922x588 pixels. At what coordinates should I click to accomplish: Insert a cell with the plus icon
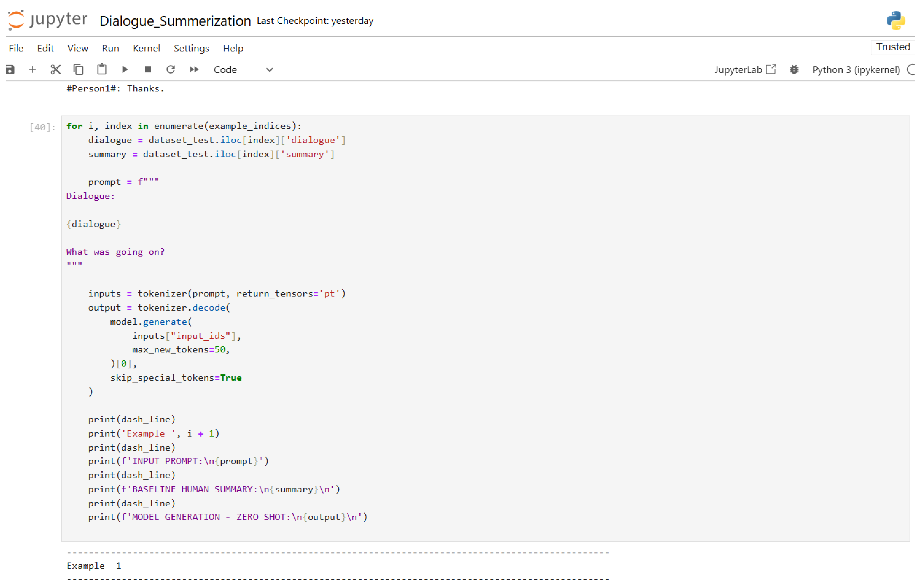pos(33,70)
